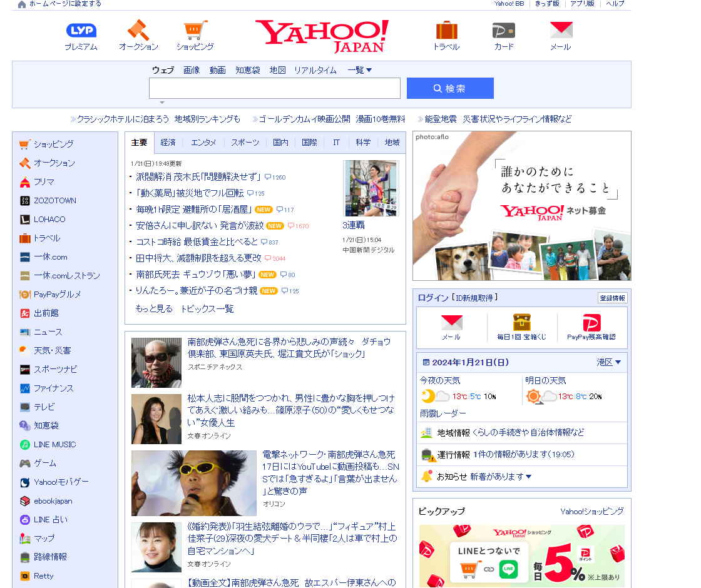This screenshot has width=701, height=588.
Task: Switch to the 経済 news tab
Action: point(168,143)
